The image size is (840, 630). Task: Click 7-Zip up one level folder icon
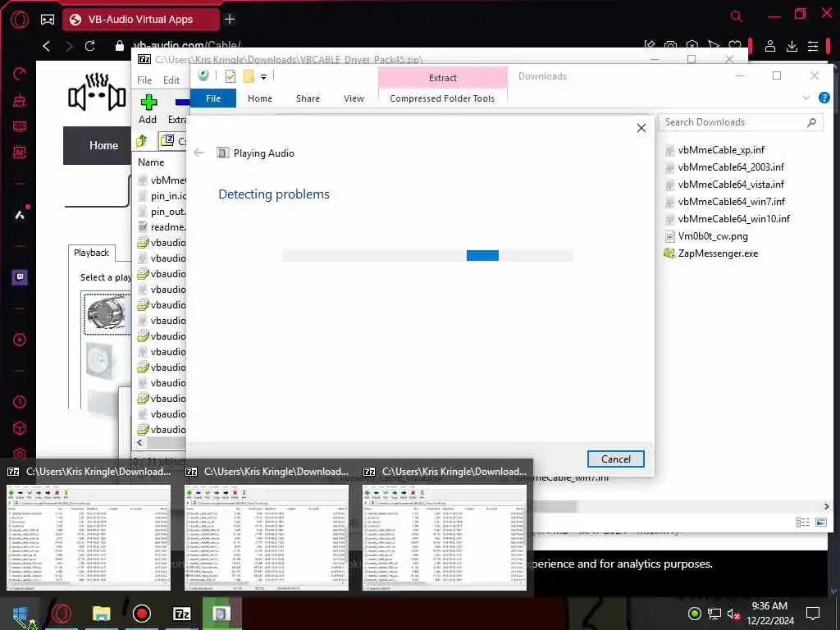[x=142, y=141]
